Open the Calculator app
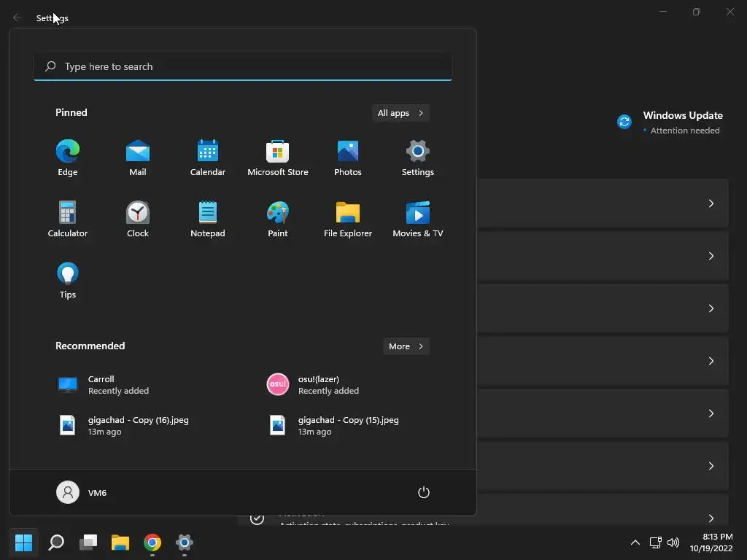The image size is (747, 560). click(68, 219)
